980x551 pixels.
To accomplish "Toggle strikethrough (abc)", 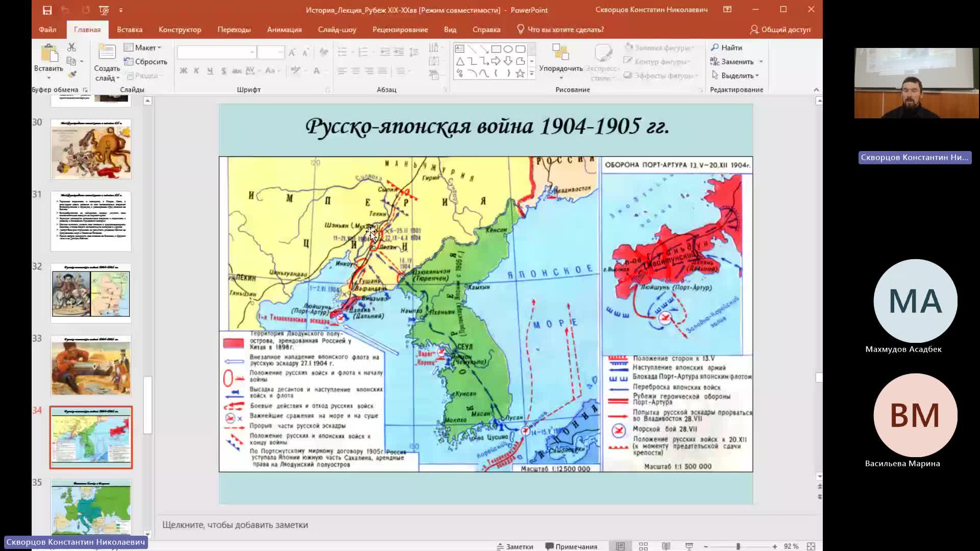I will 237,71.
